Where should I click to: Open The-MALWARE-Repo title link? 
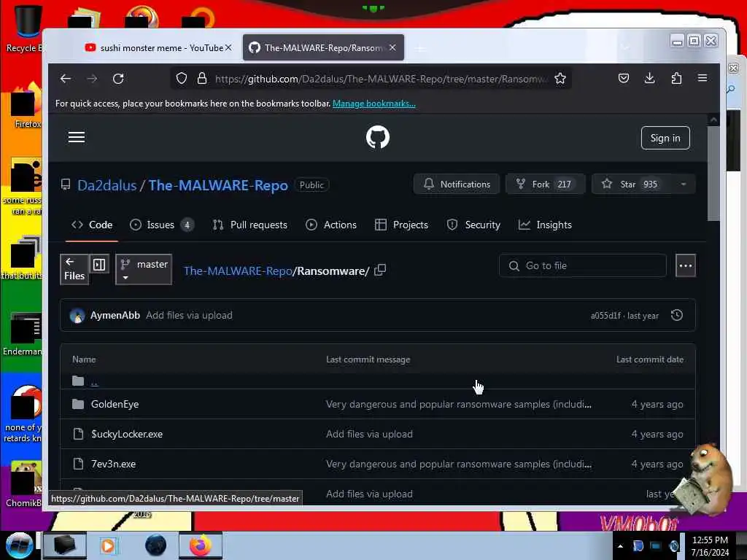coord(218,185)
